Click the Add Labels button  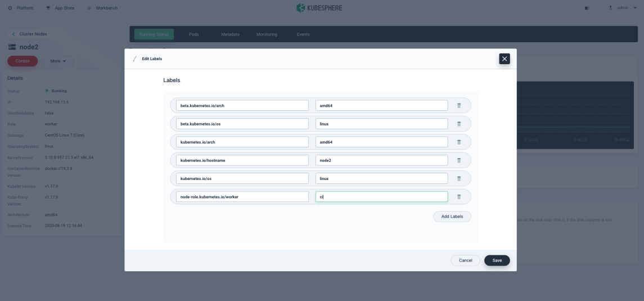click(452, 217)
